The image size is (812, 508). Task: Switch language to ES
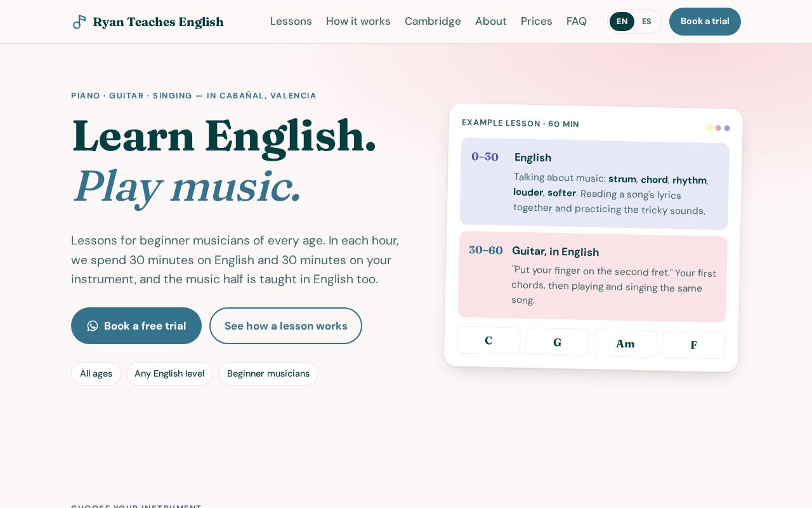coord(646,22)
